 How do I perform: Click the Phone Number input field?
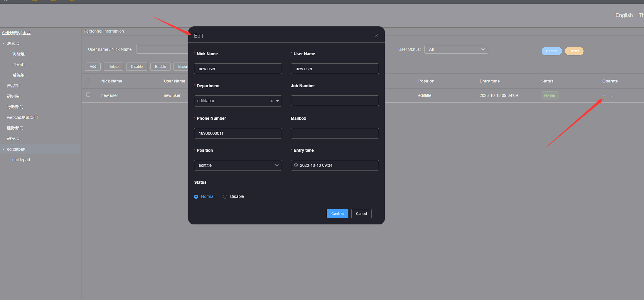pyautogui.click(x=238, y=133)
